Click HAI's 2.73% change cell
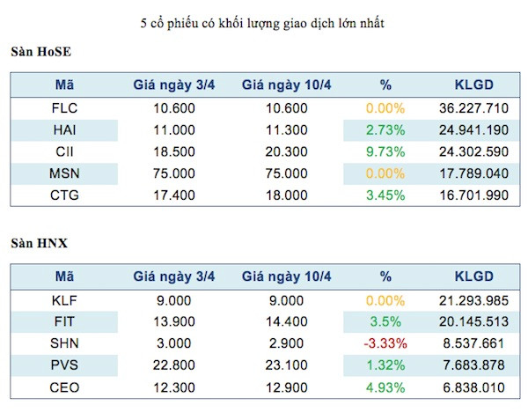The height and width of the screenshot is (420, 528). pos(385,130)
